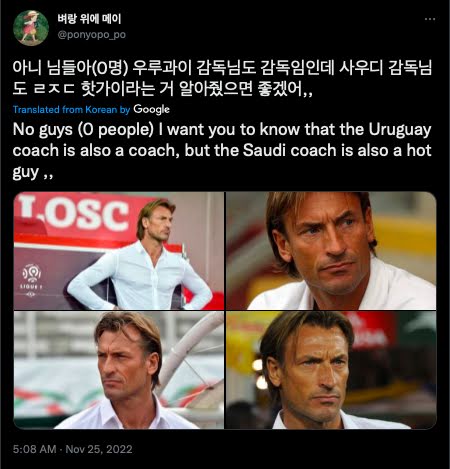Click the word 'Uruguay' in the translation
Image resolution: width=450 pixels, height=469 pixels.
(400, 130)
